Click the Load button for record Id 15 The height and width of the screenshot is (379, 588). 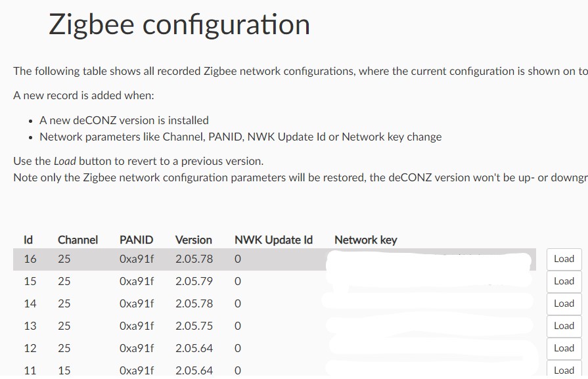(563, 281)
